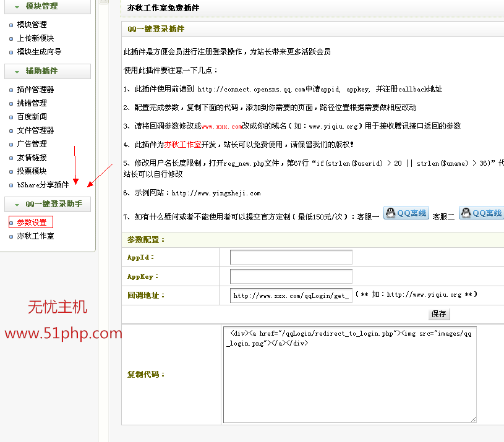504x442 pixels.
Task: Open 文件管理器 in sidebar
Action: click(x=35, y=130)
